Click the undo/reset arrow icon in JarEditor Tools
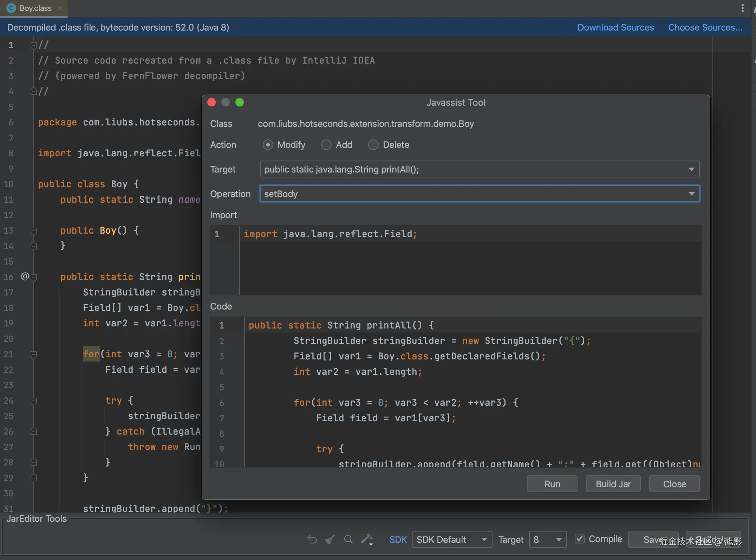 click(x=312, y=539)
